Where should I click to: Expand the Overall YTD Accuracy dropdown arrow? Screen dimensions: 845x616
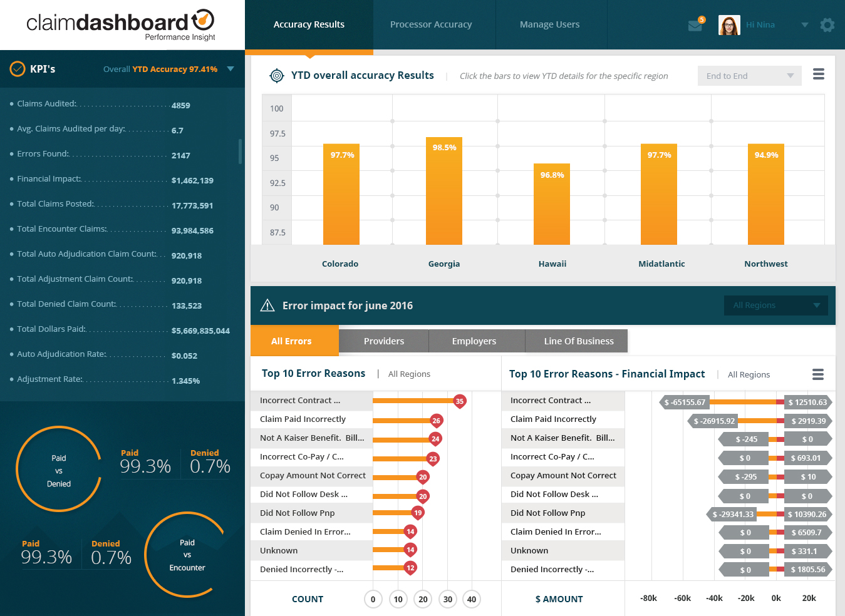[231, 69]
